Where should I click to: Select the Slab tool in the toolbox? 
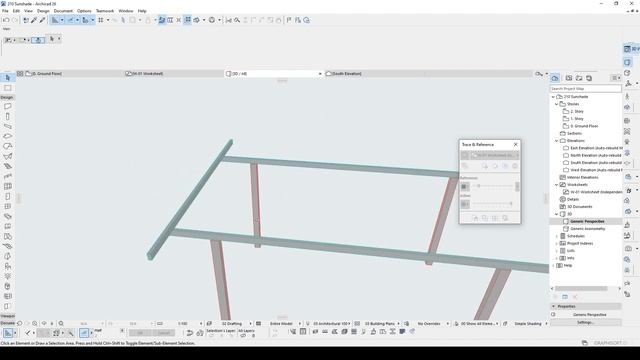pos(7,136)
